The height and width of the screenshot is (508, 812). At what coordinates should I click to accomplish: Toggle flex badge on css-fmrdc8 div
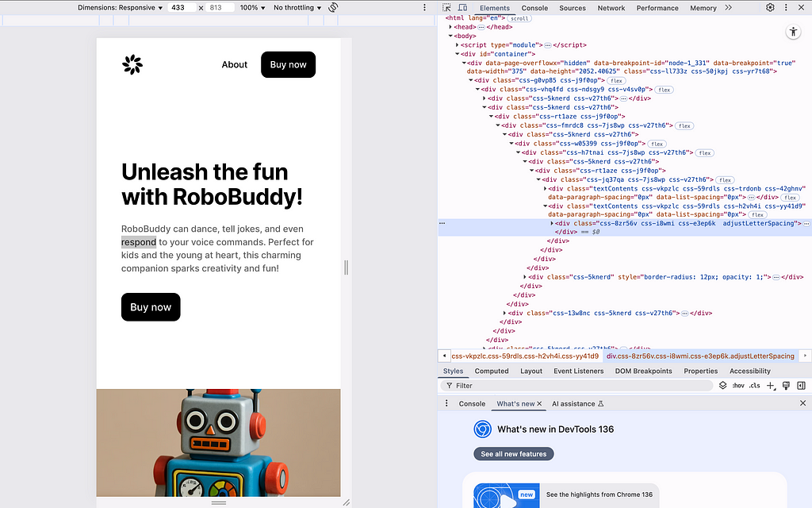tap(684, 126)
